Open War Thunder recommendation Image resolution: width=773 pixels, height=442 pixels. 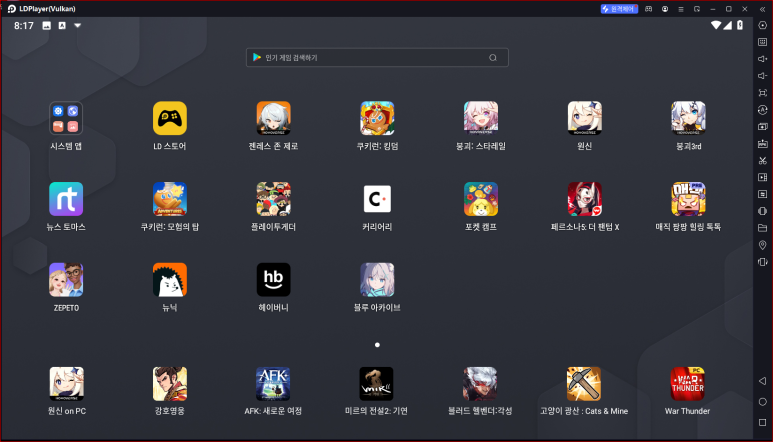point(688,384)
